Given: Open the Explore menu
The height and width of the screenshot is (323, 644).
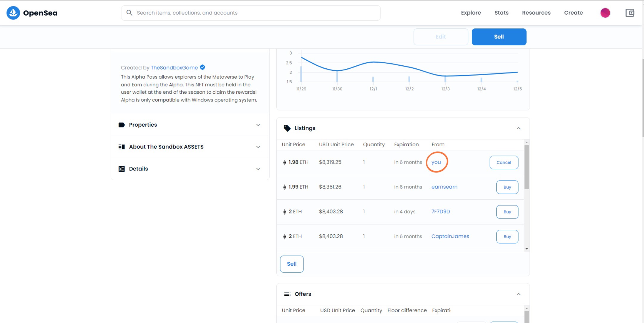Looking at the screenshot, I should [471, 13].
